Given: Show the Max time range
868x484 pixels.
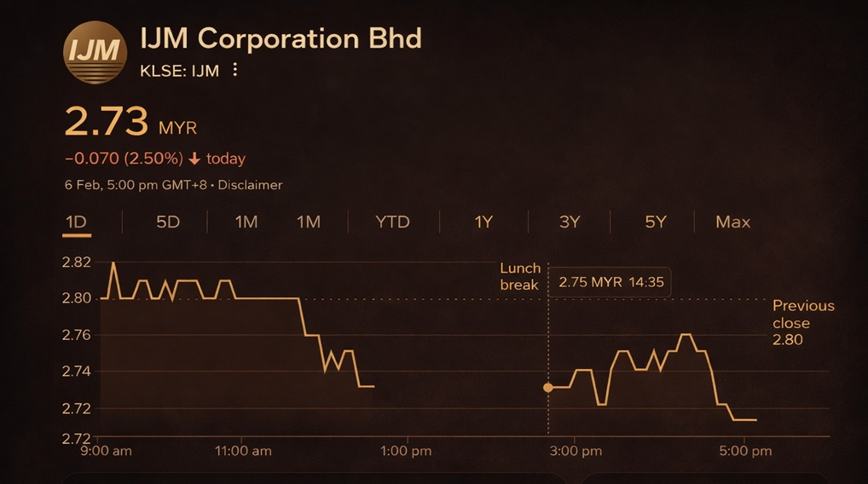Looking at the screenshot, I should coord(732,222).
